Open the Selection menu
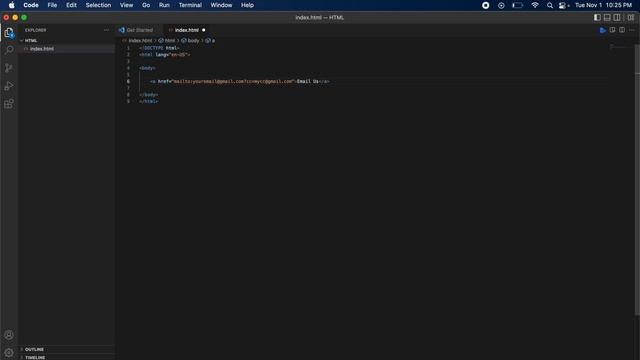The image size is (640, 360). coord(98,5)
